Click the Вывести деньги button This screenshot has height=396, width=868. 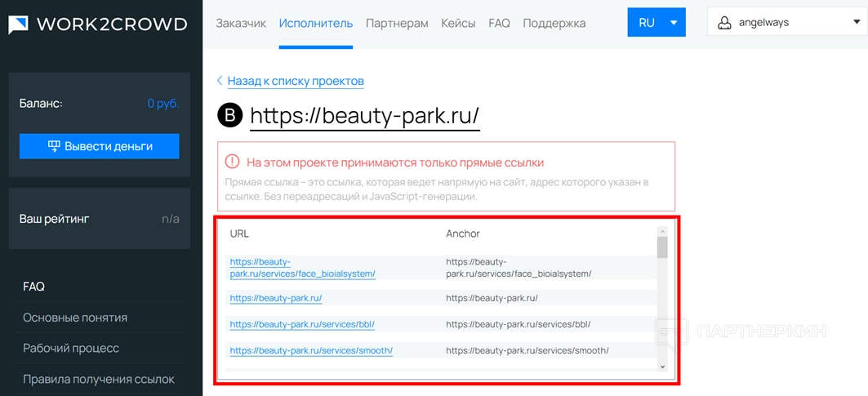tap(99, 146)
